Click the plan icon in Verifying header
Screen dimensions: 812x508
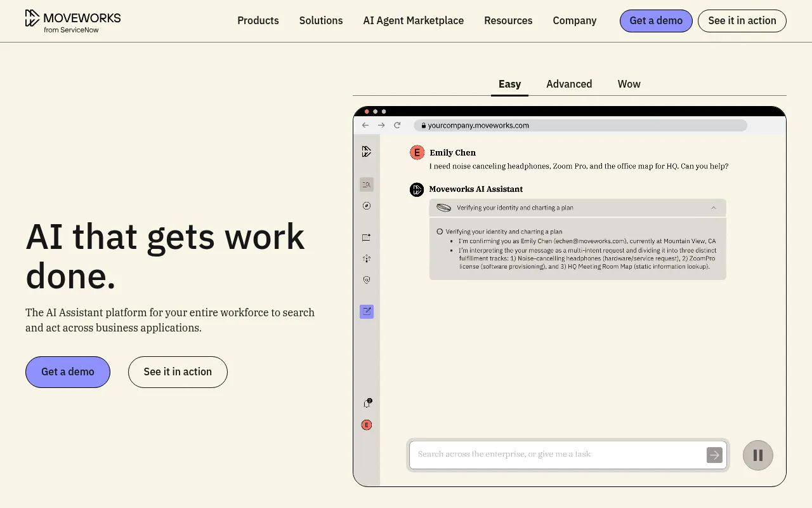tap(444, 208)
